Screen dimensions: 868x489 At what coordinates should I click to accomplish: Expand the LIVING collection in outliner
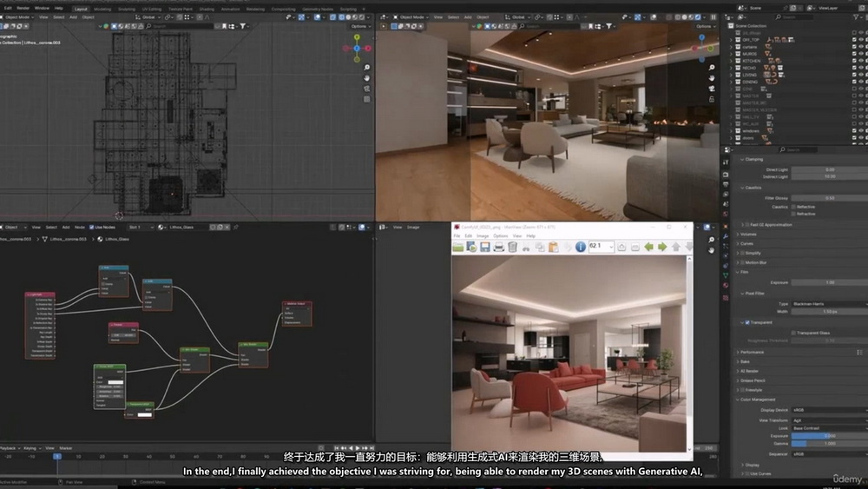click(731, 75)
